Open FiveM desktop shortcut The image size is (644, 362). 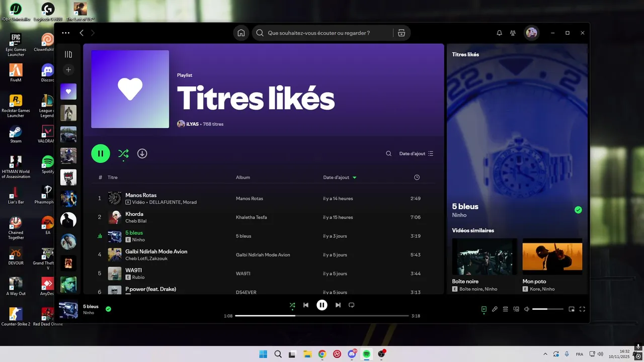[16, 73]
